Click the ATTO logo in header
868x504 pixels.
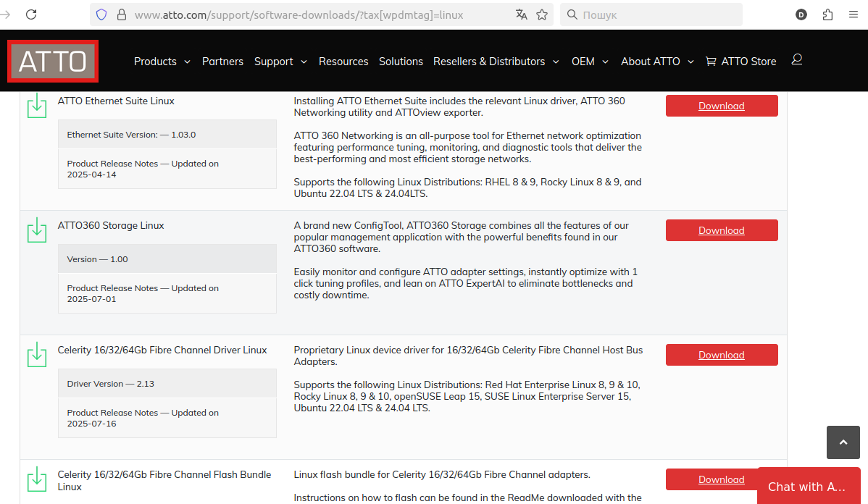click(53, 62)
